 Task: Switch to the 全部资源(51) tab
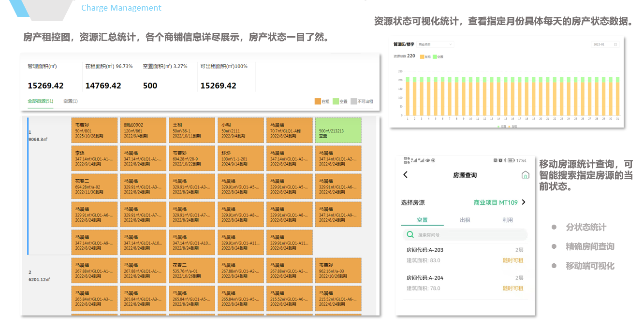pos(41,101)
